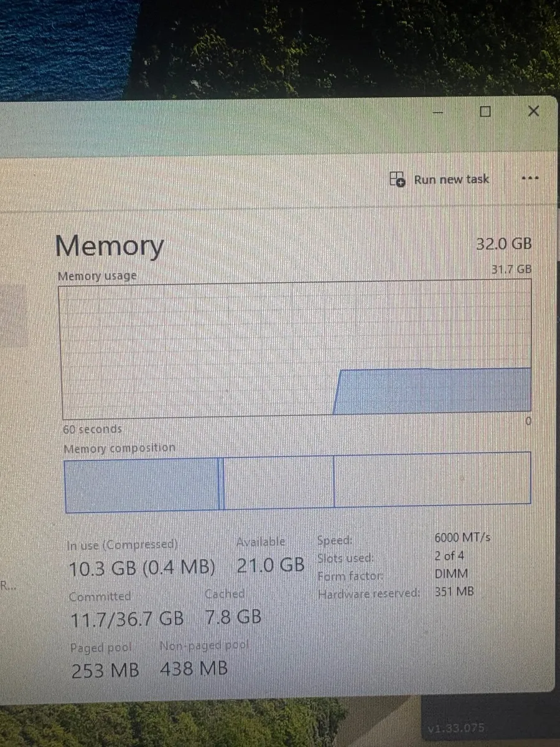Screen dimensions: 560x747
Task: Click the Non-paged pool value 438 MB
Action: (194, 669)
